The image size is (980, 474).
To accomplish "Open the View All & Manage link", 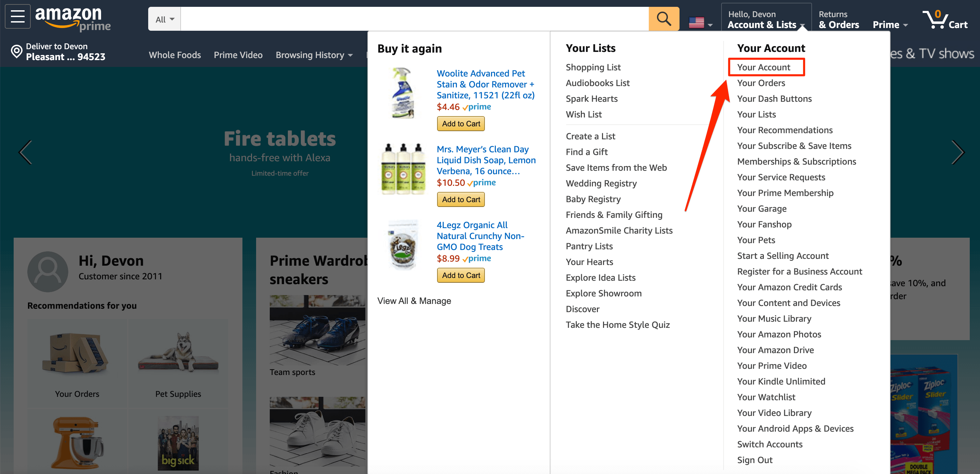I will click(414, 301).
